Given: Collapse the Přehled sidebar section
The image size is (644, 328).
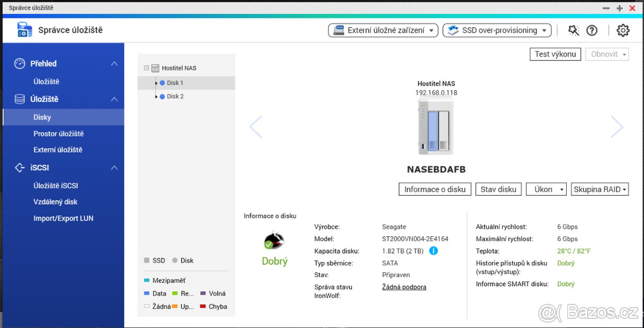Looking at the screenshot, I should click(x=114, y=64).
